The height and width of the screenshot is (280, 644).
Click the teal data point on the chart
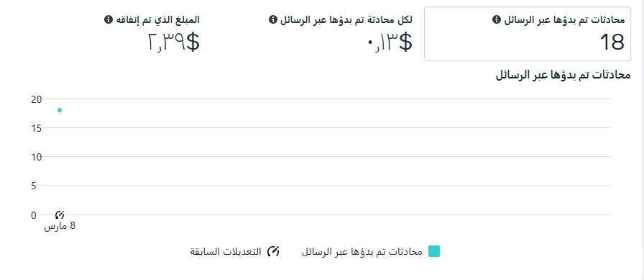[60, 110]
